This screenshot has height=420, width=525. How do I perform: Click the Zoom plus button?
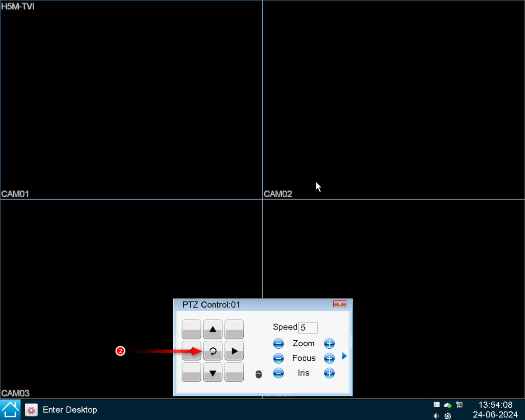point(329,343)
